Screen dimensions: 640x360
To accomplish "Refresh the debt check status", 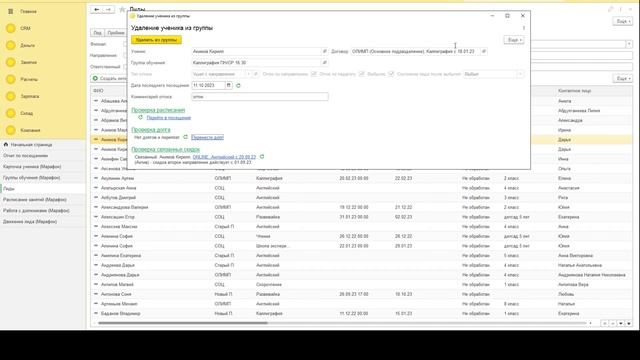I will tap(185, 137).
